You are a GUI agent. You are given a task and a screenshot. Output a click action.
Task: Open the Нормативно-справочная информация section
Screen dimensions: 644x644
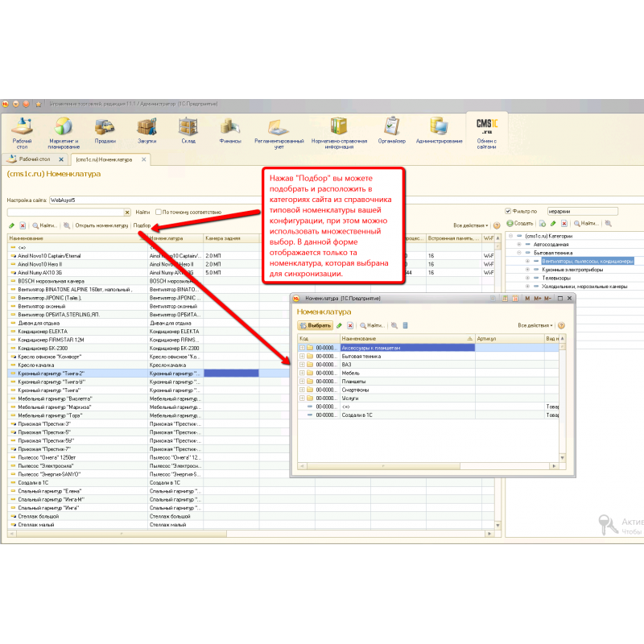click(x=339, y=133)
